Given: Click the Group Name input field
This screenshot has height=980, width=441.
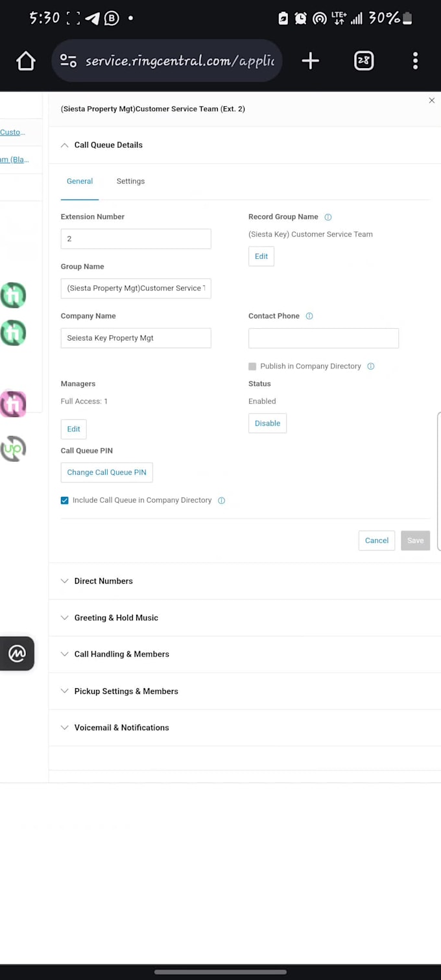Looking at the screenshot, I should [x=136, y=289].
